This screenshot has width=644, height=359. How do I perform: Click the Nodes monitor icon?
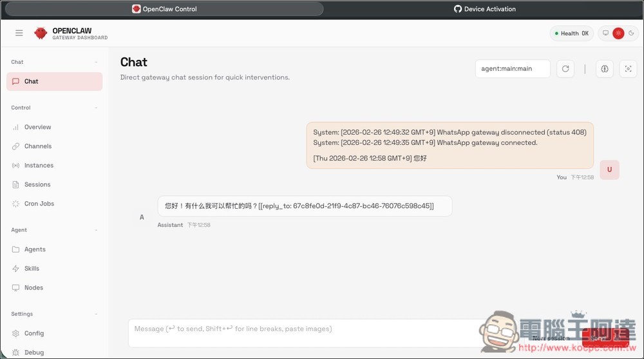coord(15,287)
